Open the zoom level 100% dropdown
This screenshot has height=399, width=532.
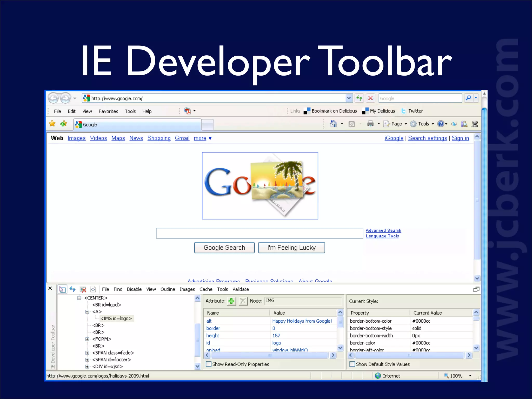pos(470,376)
